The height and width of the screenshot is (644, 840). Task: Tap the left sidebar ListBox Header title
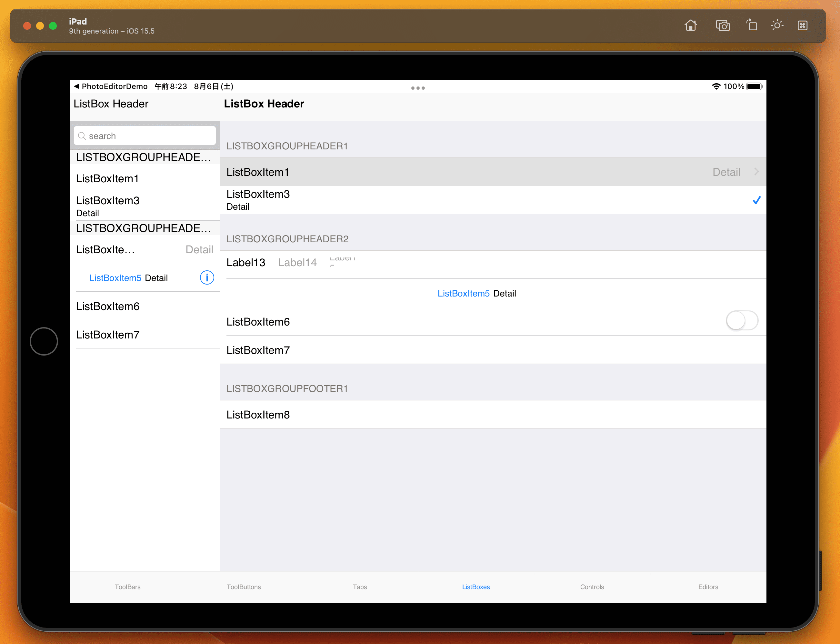(x=111, y=104)
